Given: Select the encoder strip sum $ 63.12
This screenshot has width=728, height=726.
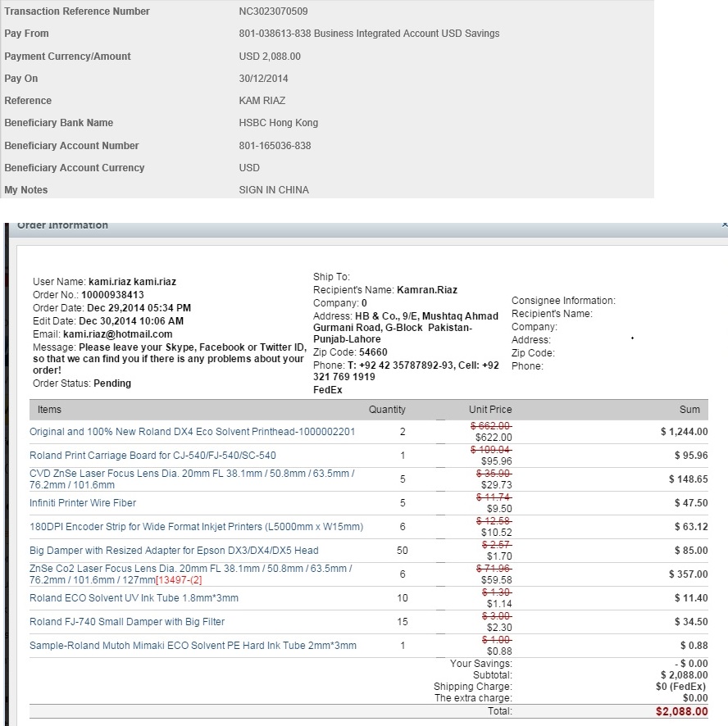Looking at the screenshot, I should [691, 526].
